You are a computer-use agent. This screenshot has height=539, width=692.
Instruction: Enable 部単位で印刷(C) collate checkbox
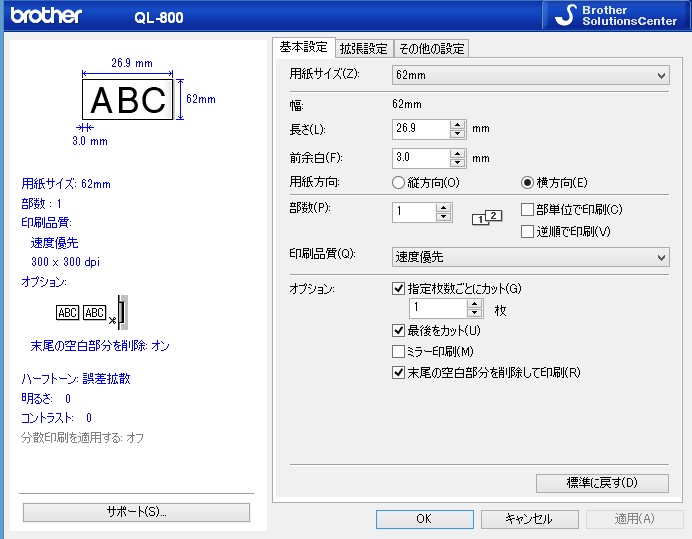tap(528, 210)
